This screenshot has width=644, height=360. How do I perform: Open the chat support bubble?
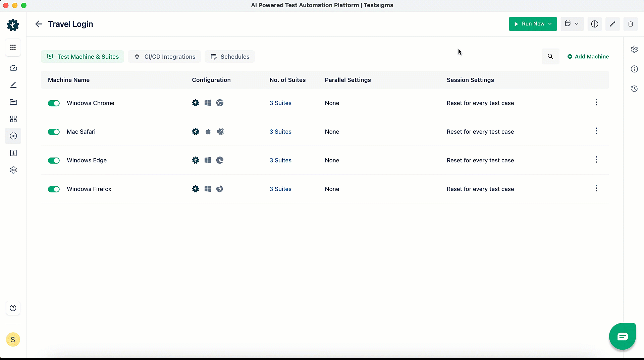point(623,336)
